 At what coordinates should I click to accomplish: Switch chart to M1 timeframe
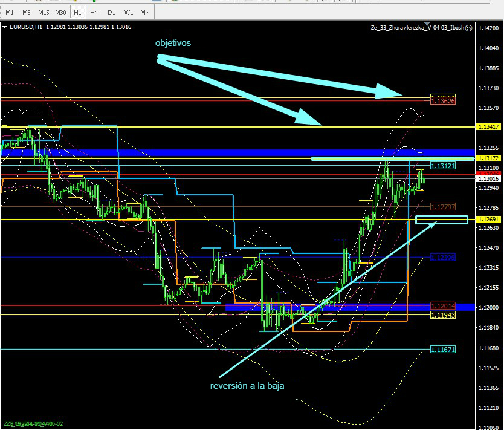(10, 12)
